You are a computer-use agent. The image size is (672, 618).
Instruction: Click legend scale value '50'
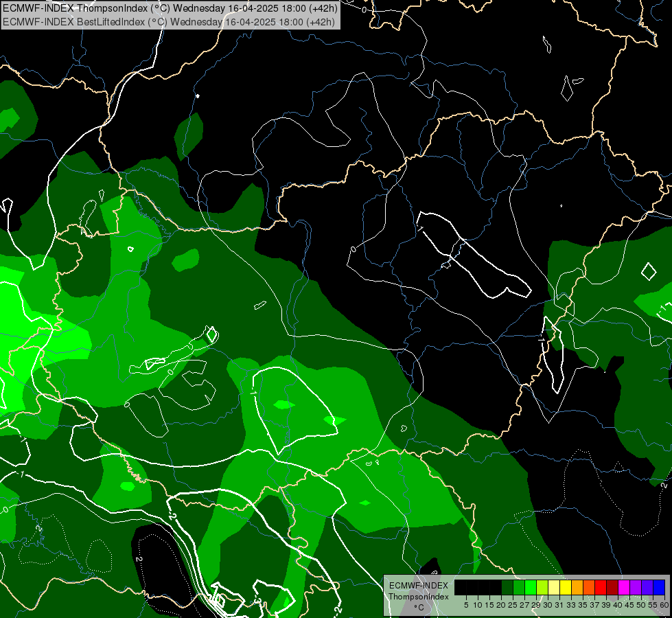(x=641, y=605)
